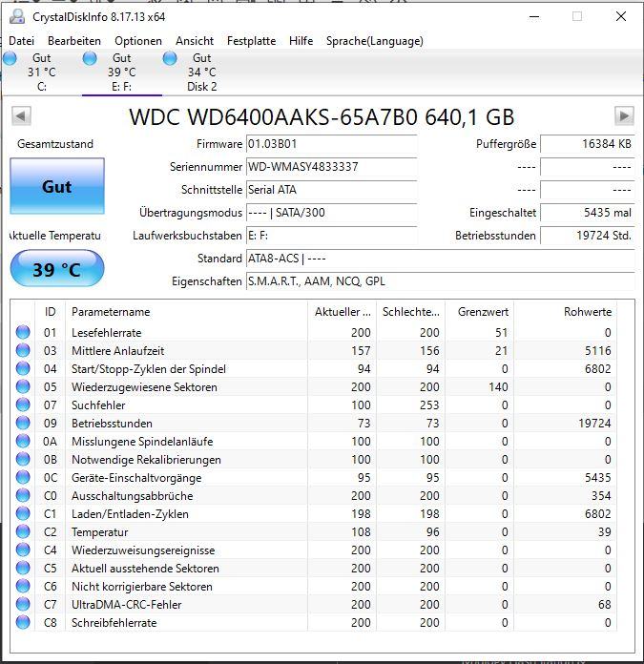The height and width of the screenshot is (664, 644).
Task: Open the Sprache(Language) menu
Action: (374, 41)
